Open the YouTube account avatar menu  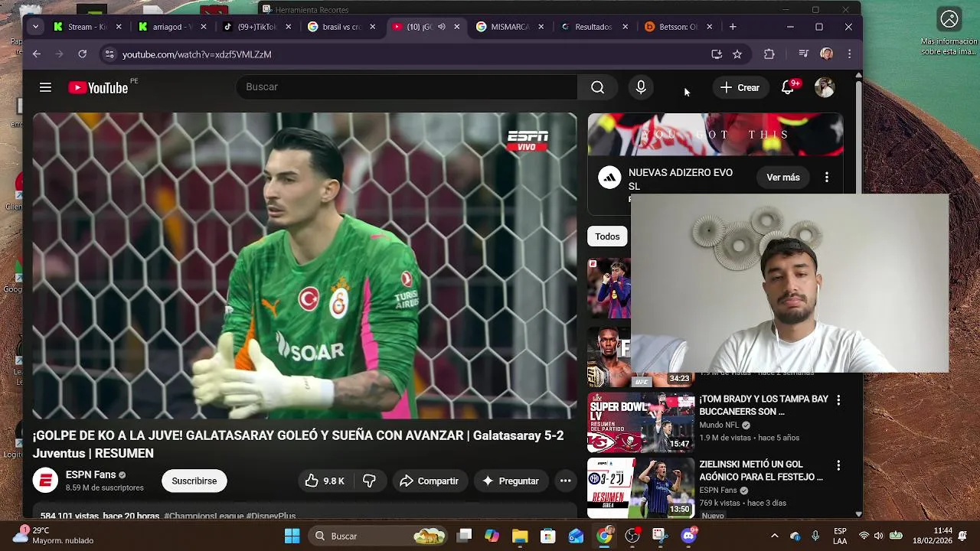(x=825, y=87)
